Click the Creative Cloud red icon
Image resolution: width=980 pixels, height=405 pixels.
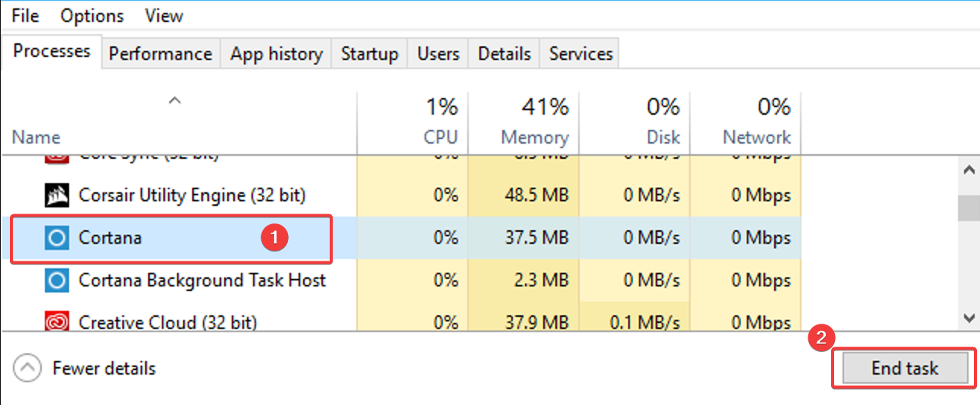(57, 322)
